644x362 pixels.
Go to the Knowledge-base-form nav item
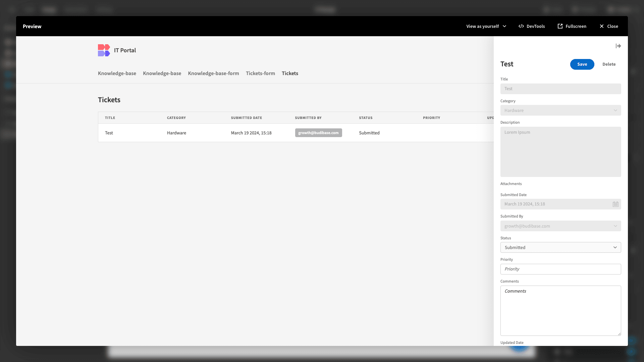(x=213, y=73)
